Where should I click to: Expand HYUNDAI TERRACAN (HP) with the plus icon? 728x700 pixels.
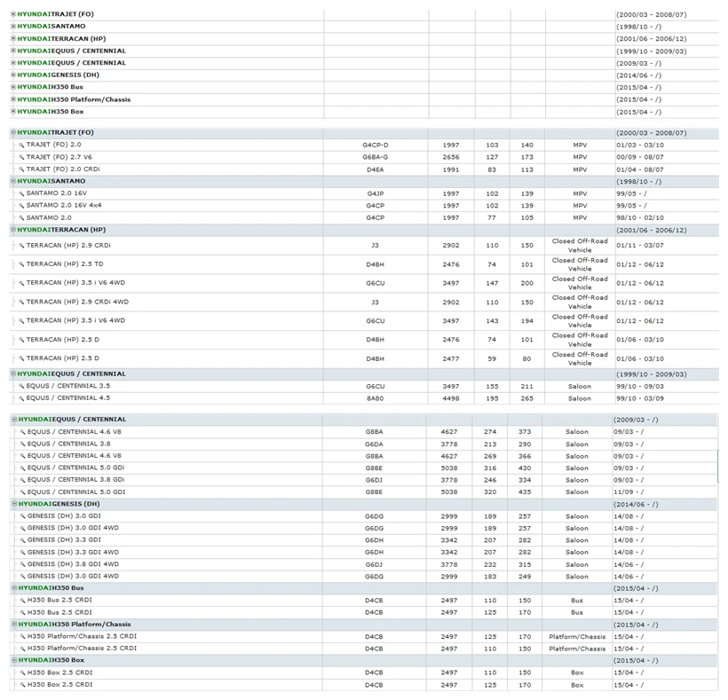13,38
